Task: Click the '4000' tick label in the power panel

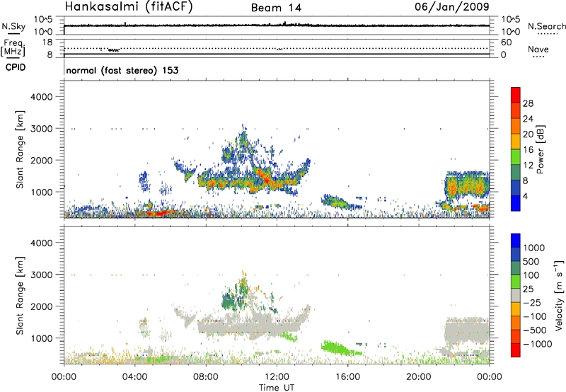Action: 42,97
